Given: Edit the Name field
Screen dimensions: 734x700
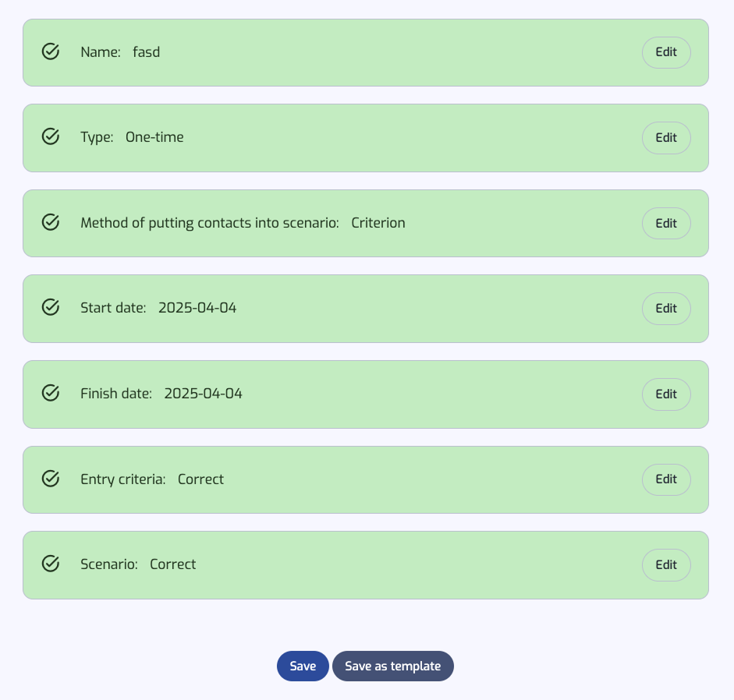Looking at the screenshot, I should [x=666, y=52].
